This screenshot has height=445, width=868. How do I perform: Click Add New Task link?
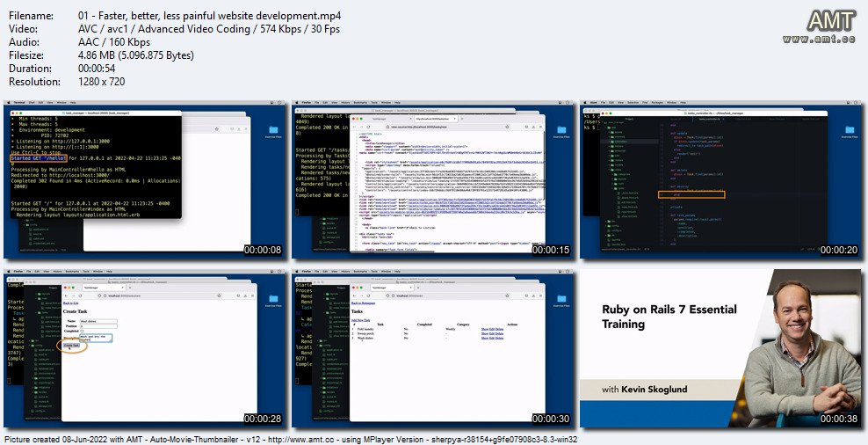pyautogui.click(x=360, y=320)
